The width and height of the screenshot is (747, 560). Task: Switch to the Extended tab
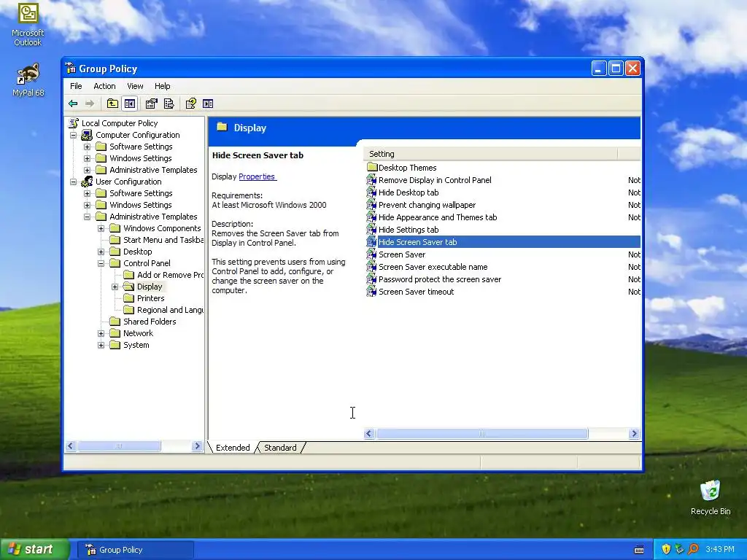[x=233, y=448]
